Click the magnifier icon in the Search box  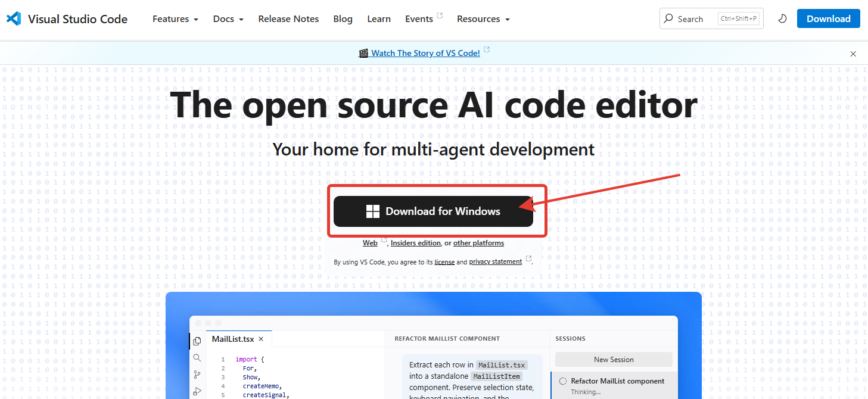pyautogui.click(x=668, y=18)
